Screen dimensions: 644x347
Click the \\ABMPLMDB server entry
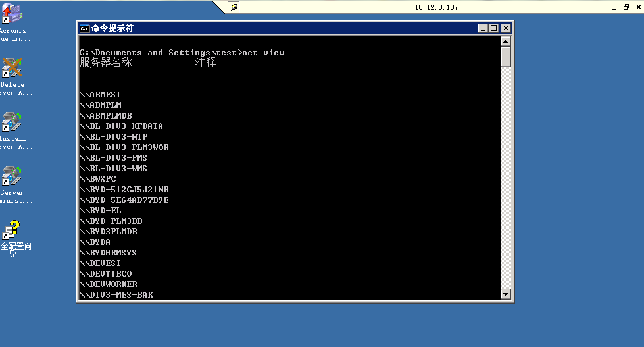tap(105, 116)
